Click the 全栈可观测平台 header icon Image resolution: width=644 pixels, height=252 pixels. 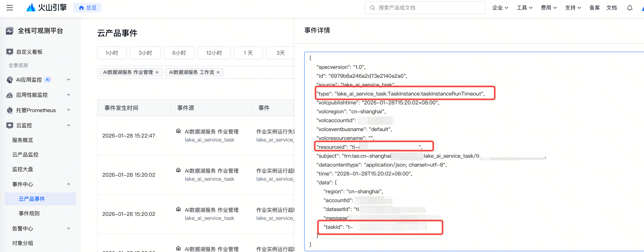click(x=10, y=31)
